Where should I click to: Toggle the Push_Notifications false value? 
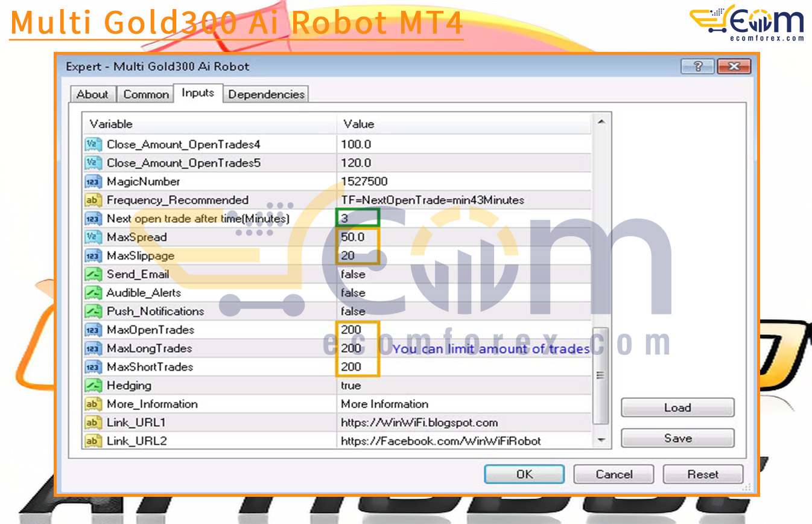coord(353,312)
